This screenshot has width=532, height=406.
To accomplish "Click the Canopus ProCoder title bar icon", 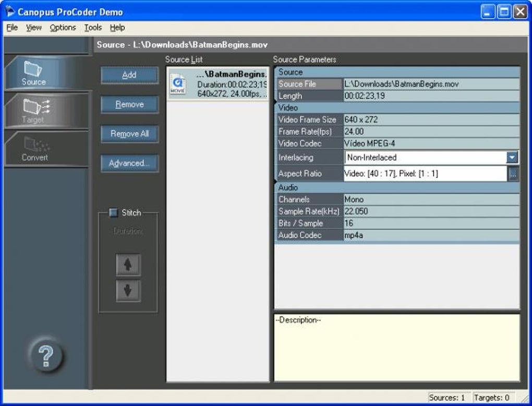I will [10, 11].
